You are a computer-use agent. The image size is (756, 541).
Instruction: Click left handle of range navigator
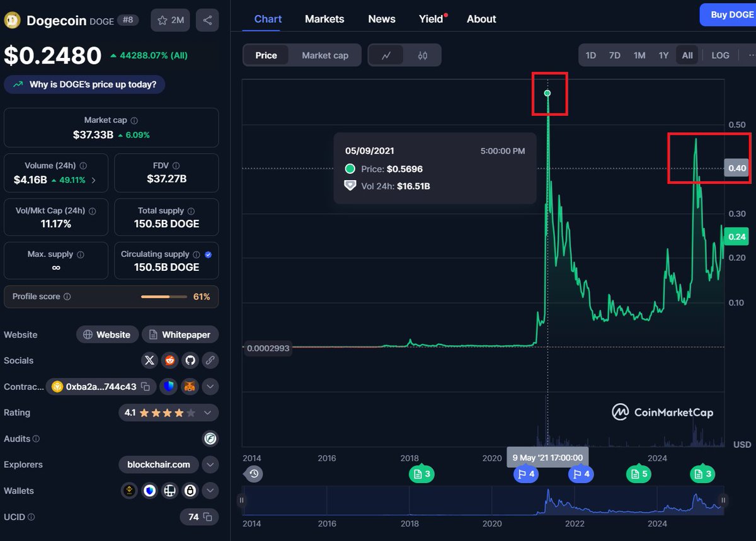tap(241, 500)
